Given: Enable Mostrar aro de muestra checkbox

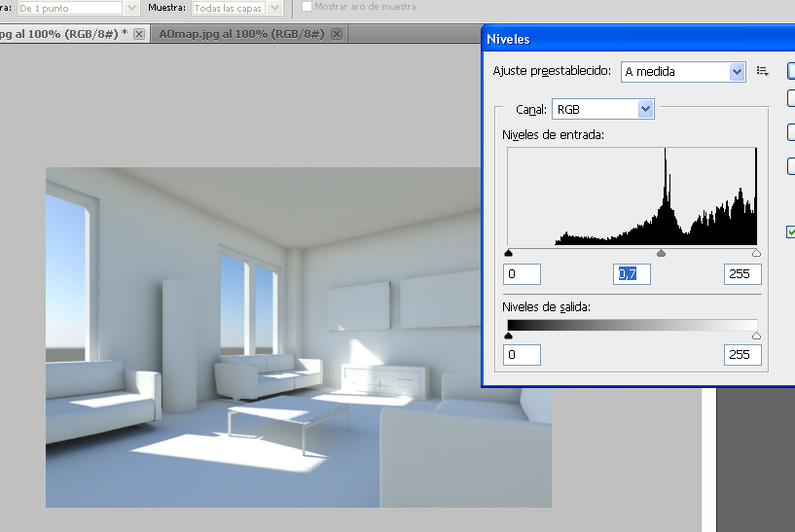Looking at the screenshot, I should point(307,7).
